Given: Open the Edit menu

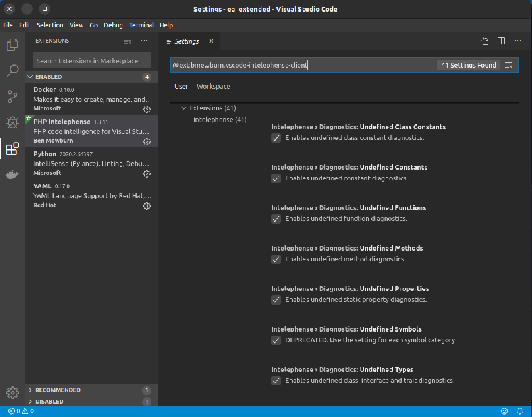Looking at the screenshot, I should coord(25,25).
